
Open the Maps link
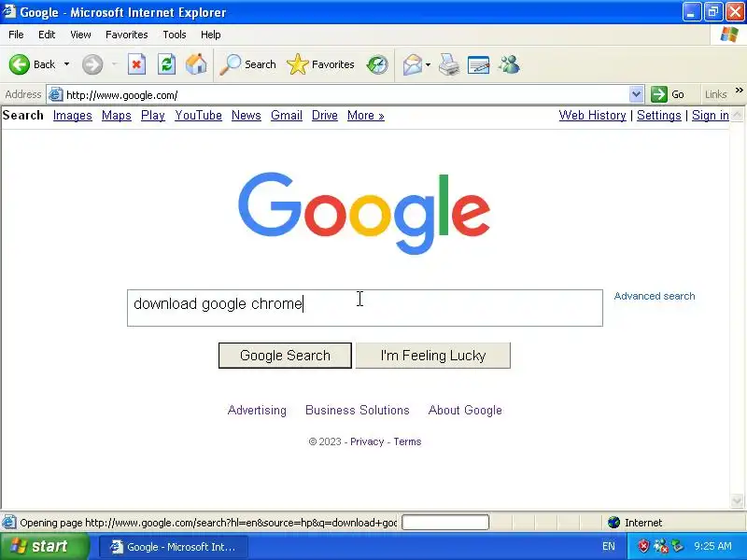coord(116,115)
